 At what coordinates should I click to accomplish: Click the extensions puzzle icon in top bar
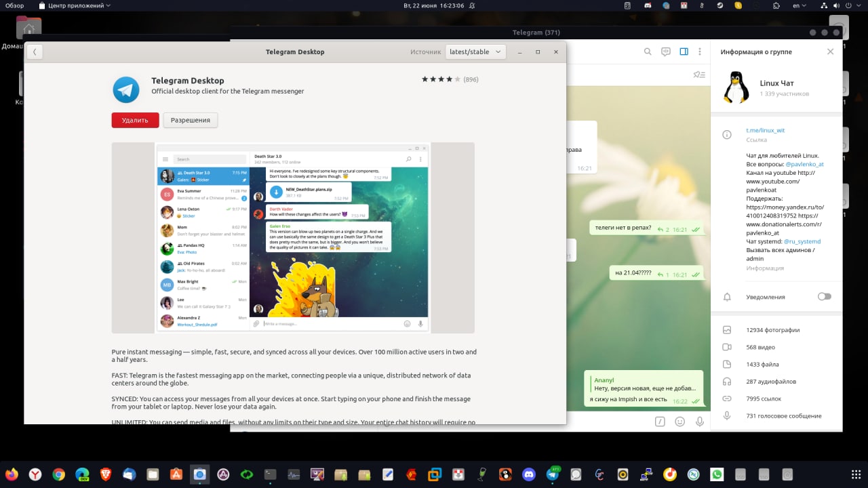pyautogui.click(x=775, y=5)
